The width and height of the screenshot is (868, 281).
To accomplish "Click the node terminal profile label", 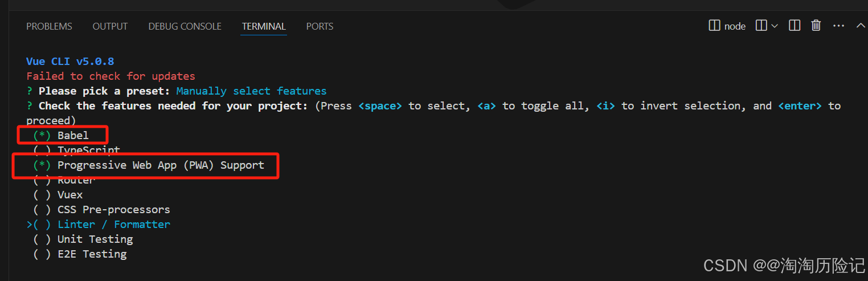I will [735, 26].
